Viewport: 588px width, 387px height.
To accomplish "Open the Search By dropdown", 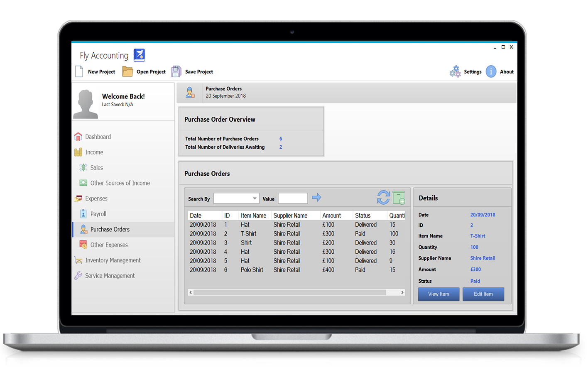I will click(236, 198).
